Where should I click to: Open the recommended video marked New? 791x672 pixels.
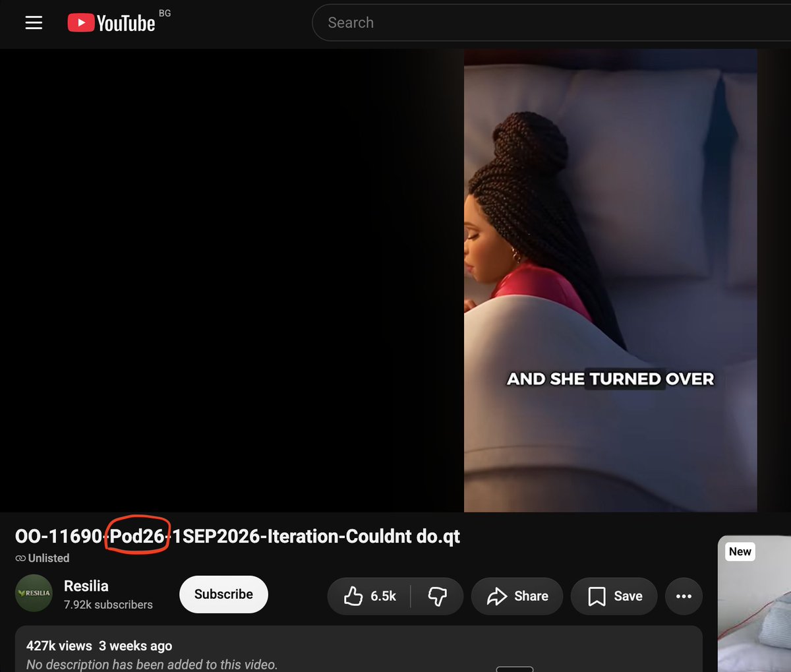click(x=754, y=603)
